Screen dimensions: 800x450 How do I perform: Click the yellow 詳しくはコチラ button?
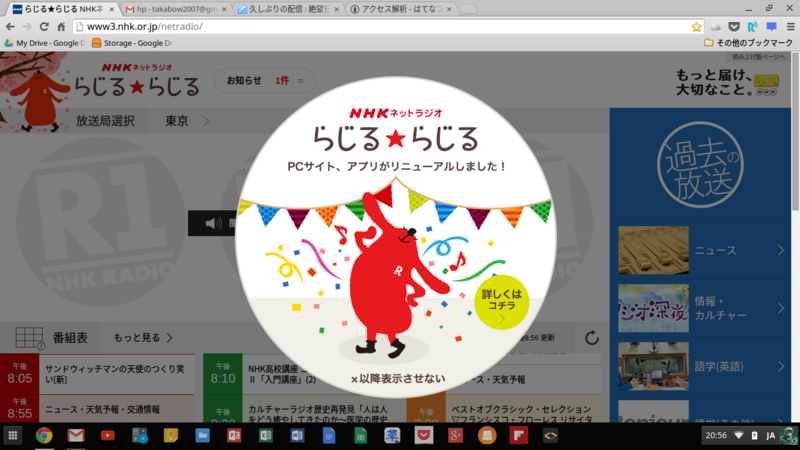(502, 302)
